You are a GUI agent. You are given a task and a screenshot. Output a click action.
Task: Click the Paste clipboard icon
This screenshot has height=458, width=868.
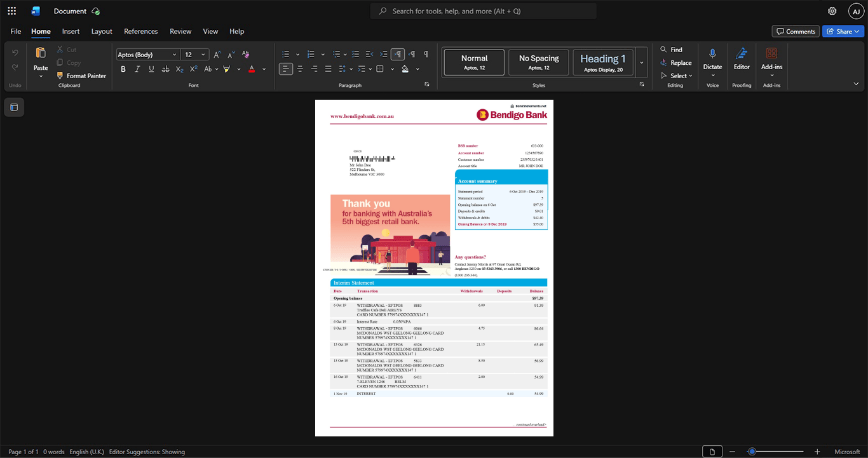click(x=41, y=53)
